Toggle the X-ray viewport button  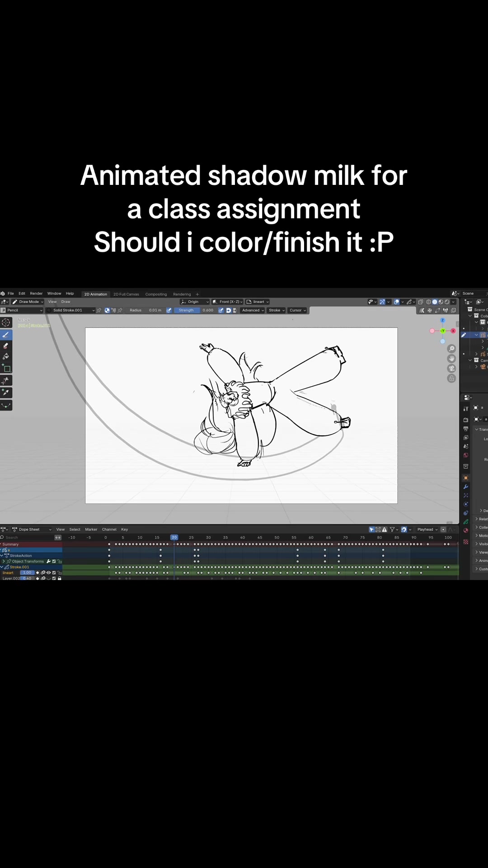(421, 302)
